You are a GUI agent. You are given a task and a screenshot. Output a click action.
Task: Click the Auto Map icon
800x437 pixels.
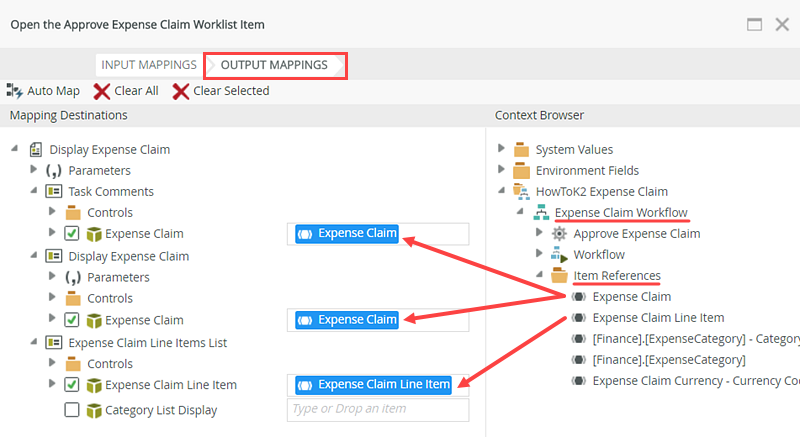point(15,91)
